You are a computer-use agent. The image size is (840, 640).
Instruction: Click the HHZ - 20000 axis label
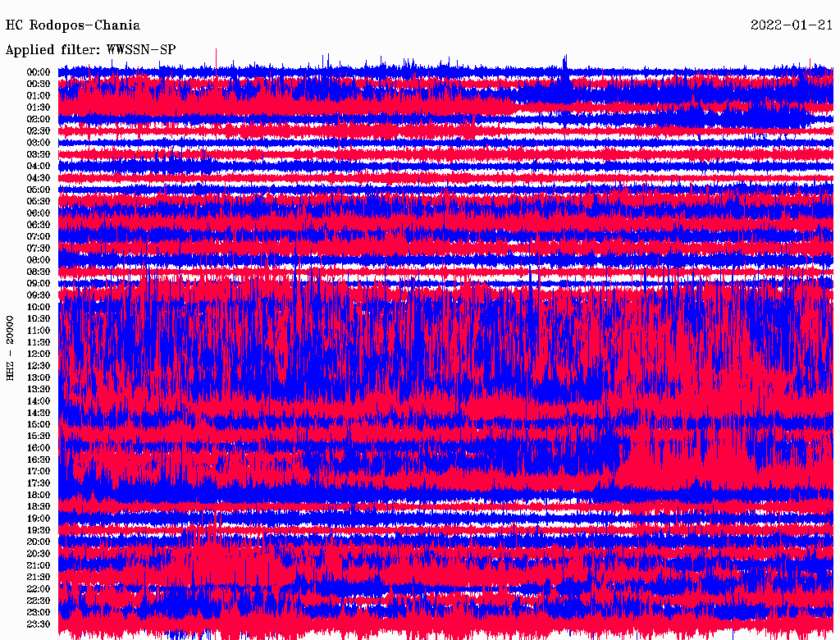11,348
